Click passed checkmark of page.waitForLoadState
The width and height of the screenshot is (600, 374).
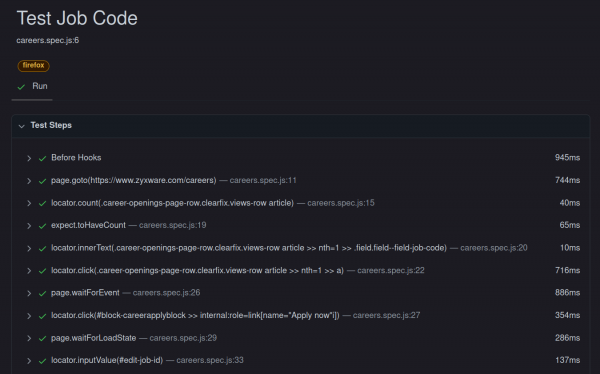[42, 338]
